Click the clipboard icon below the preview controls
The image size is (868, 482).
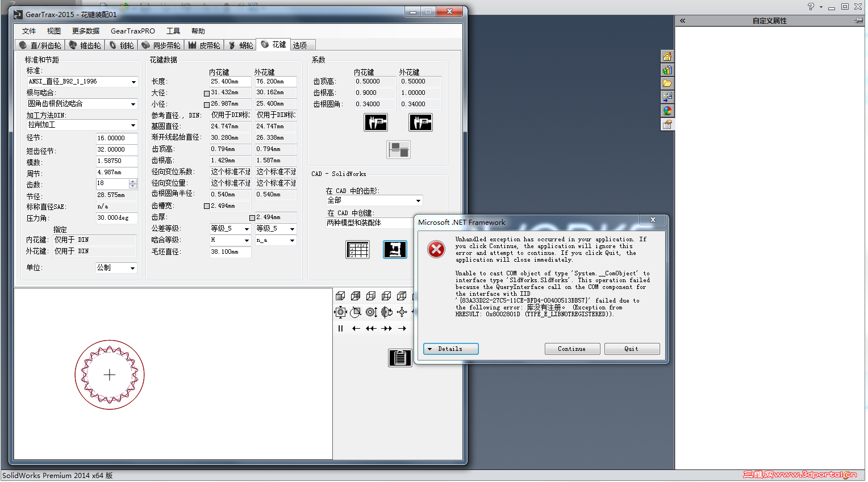[400, 358]
